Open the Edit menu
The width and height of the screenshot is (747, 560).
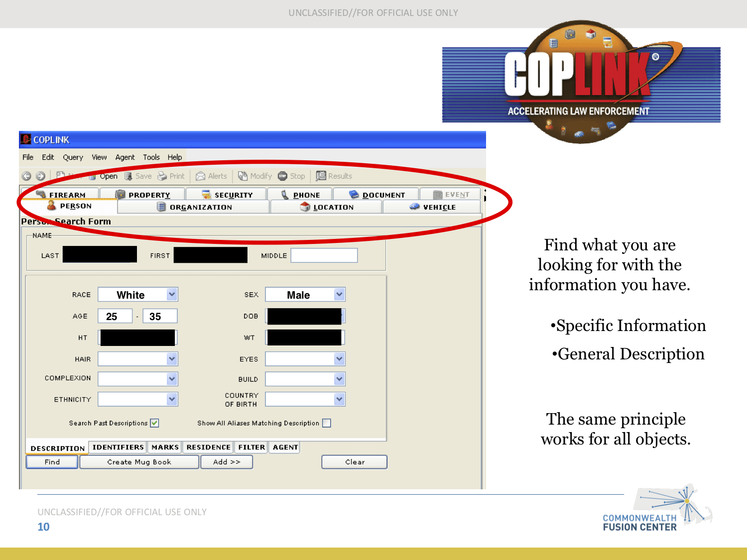tap(48, 157)
